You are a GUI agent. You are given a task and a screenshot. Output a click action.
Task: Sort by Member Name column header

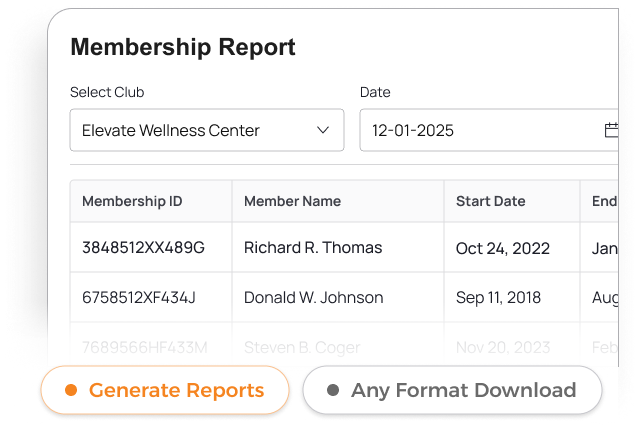[292, 201]
